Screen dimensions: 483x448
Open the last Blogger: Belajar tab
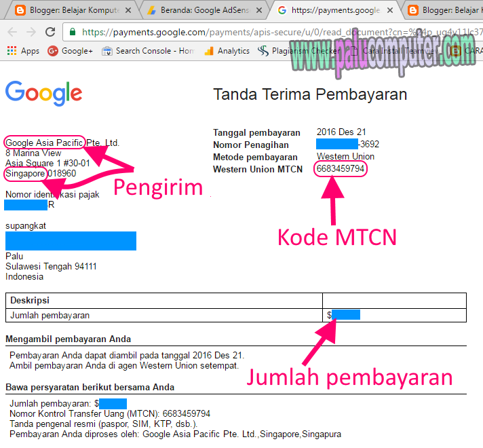click(x=444, y=10)
